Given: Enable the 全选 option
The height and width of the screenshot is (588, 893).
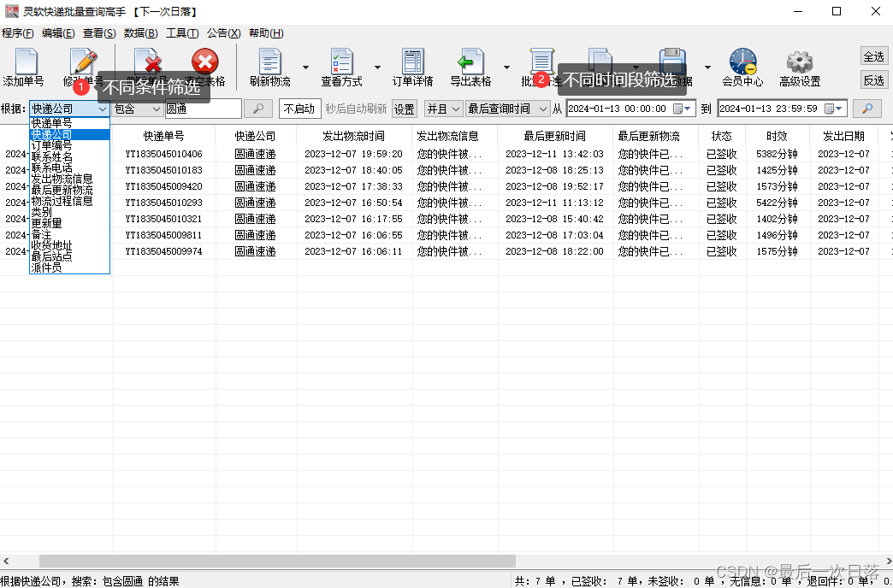Looking at the screenshot, I should coord(873,56).
